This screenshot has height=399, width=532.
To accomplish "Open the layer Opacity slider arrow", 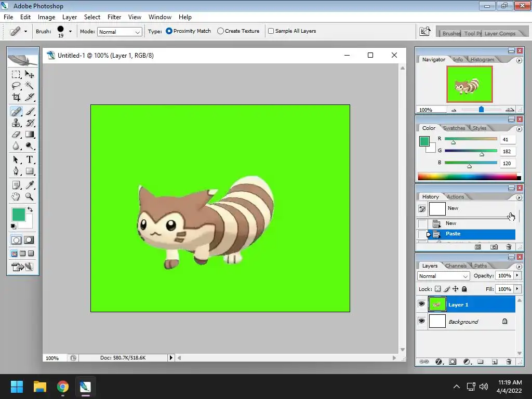I will coord(517,275).
